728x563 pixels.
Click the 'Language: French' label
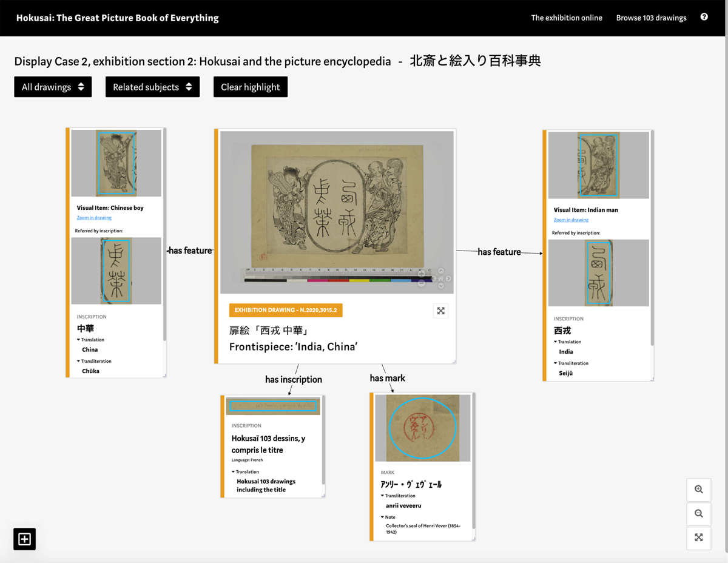pos(247,460)
